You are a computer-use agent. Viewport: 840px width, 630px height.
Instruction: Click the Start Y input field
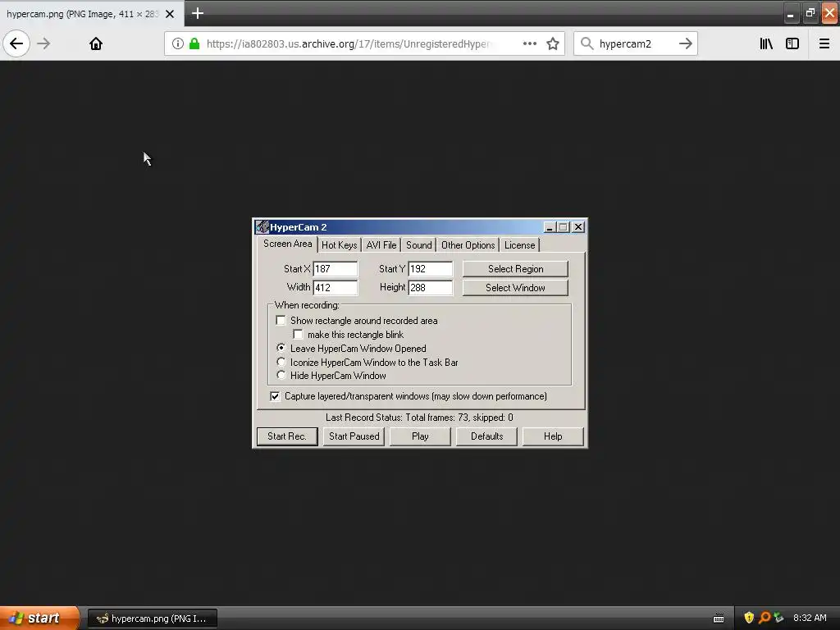pyautogui.click(x=430, y=269)
